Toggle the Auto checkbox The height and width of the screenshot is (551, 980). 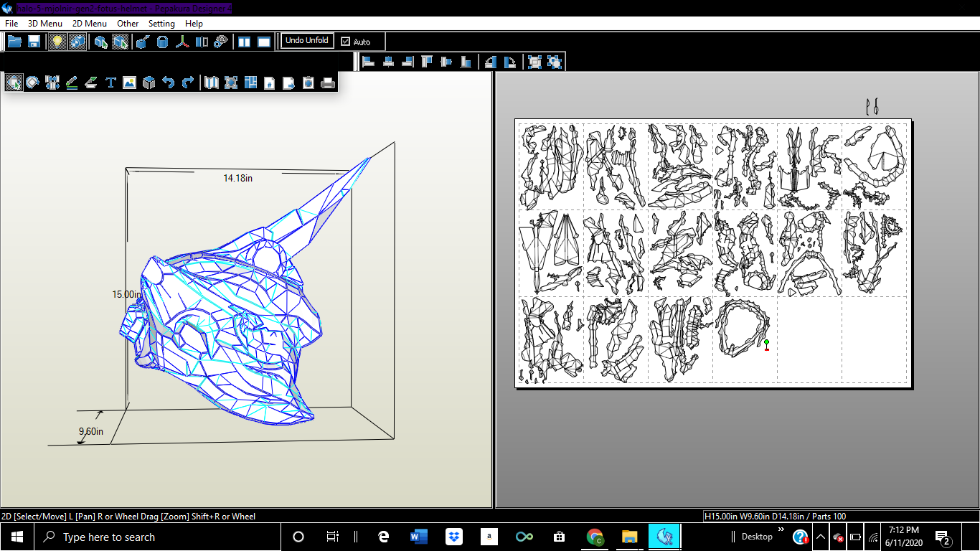click(x=346, y=42)
